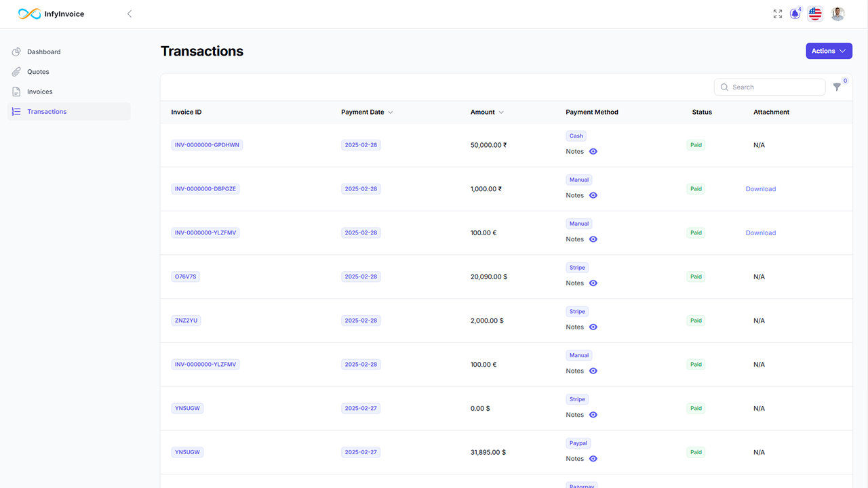Navigate to the Quotes section
The image size is (868, 488).
(x=38, y=71)
